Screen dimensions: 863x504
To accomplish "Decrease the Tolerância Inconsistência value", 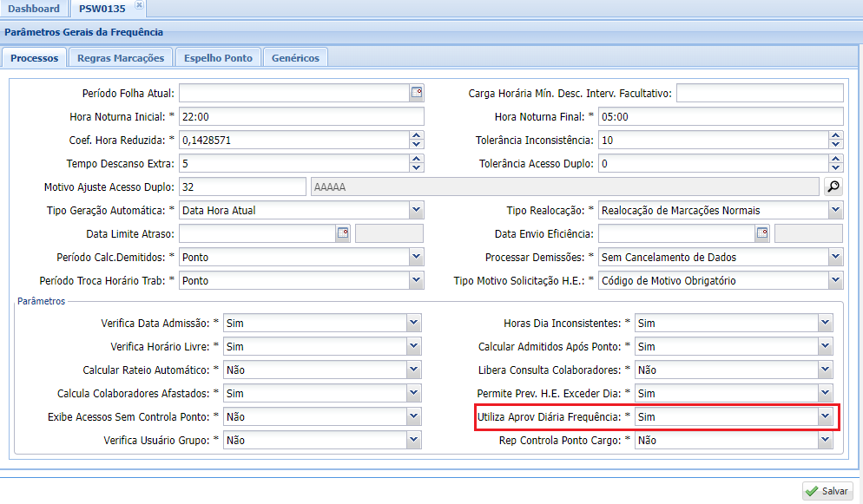I will 836,145.
